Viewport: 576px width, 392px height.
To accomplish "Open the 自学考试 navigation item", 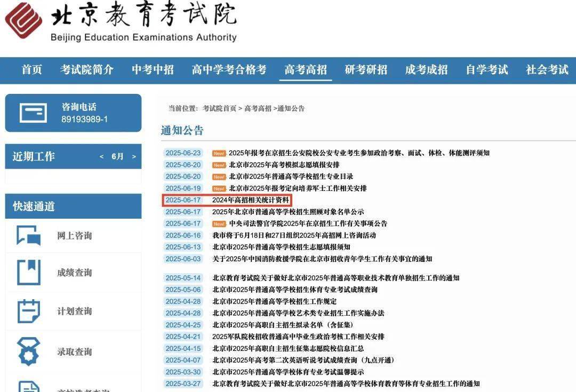I will (487, 69).
